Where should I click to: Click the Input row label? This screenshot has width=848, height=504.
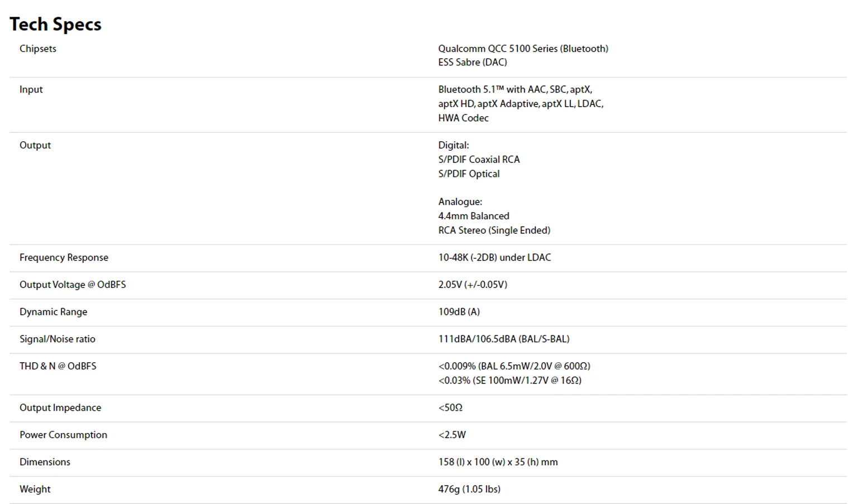point(31,89)
